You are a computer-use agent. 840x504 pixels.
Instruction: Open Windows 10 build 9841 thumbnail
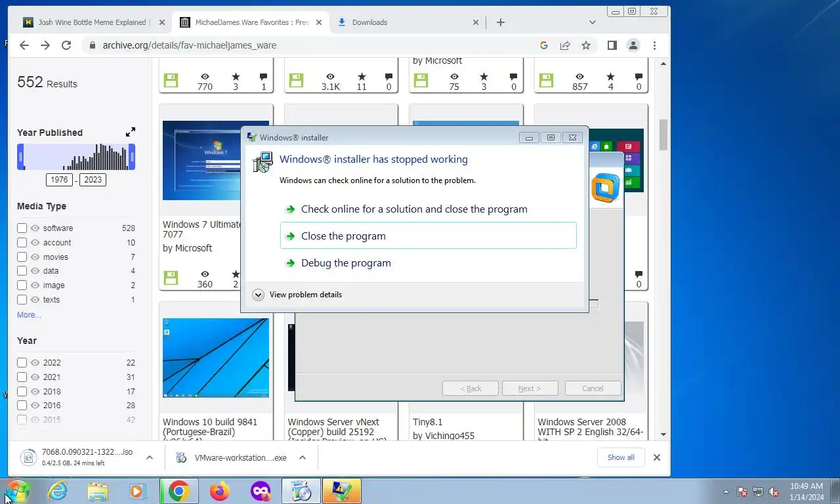pyautogui.click(x=216, y=358)
